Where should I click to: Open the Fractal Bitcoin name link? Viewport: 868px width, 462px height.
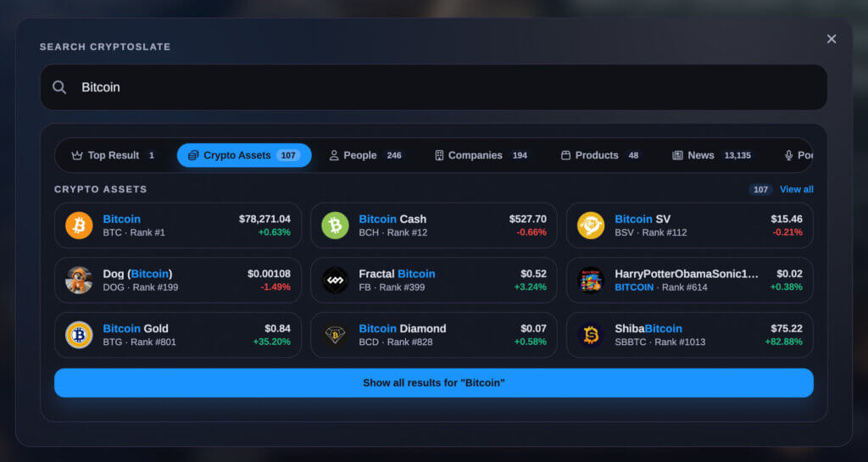397,274
